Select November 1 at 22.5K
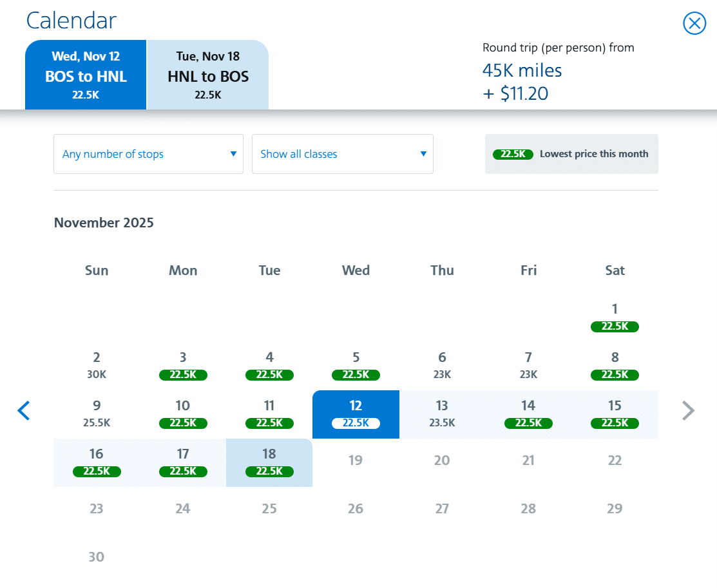 pyautogui.click(x=615, y=317)
